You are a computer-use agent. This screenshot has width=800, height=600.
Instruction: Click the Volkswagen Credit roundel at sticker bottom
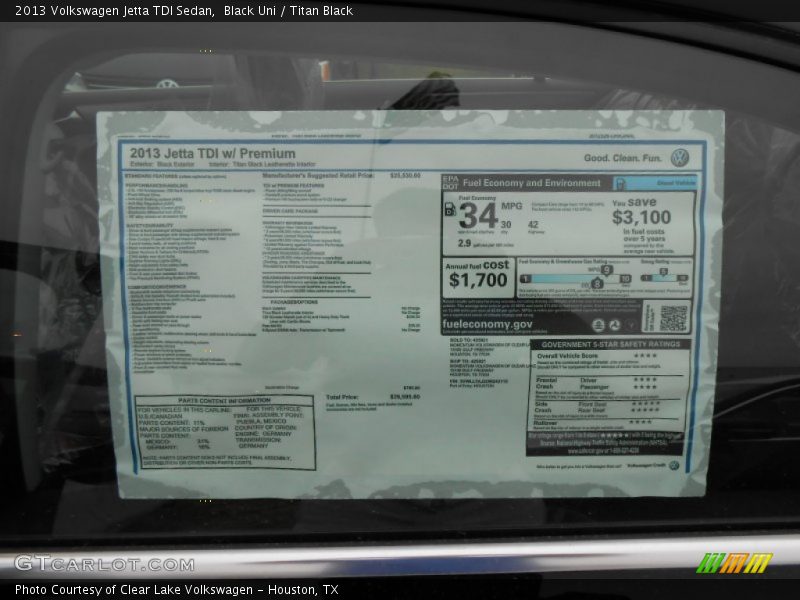tap(675, 464)
